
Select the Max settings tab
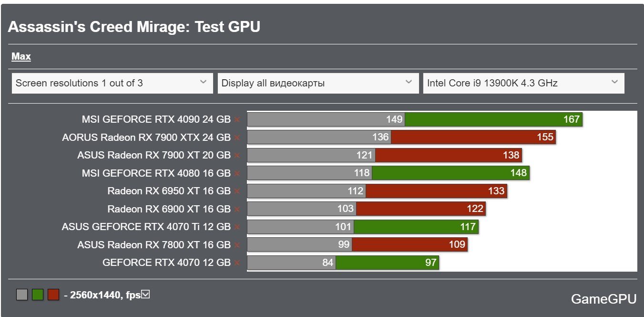[x=21, y=56]
